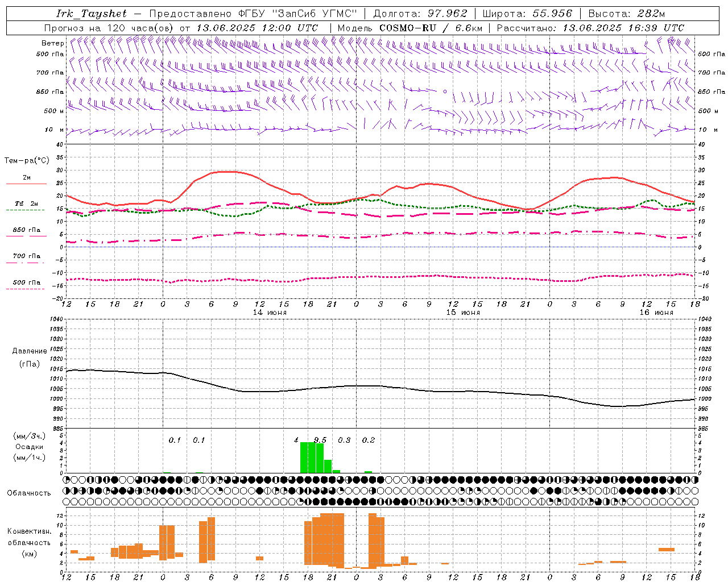Click the elevation text "Высота: 282м"

coord(626,14)
